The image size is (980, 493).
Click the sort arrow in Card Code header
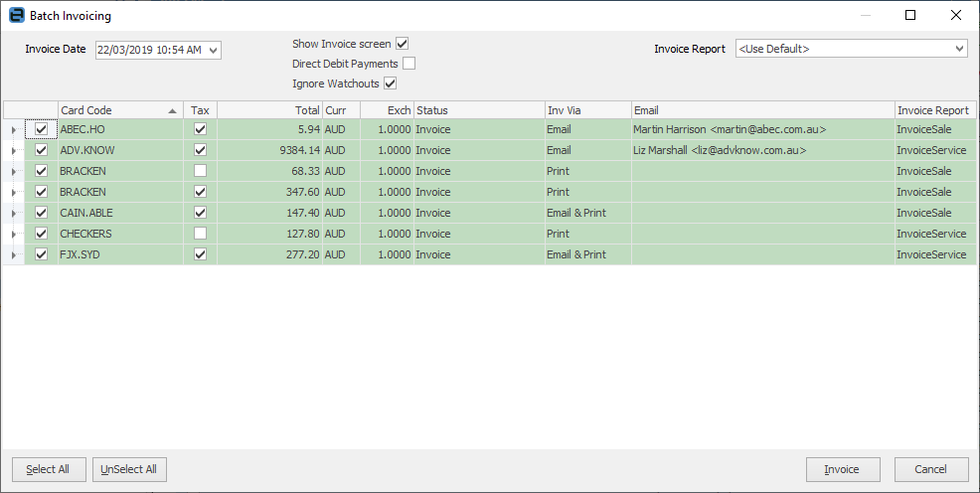click(174, 110)
